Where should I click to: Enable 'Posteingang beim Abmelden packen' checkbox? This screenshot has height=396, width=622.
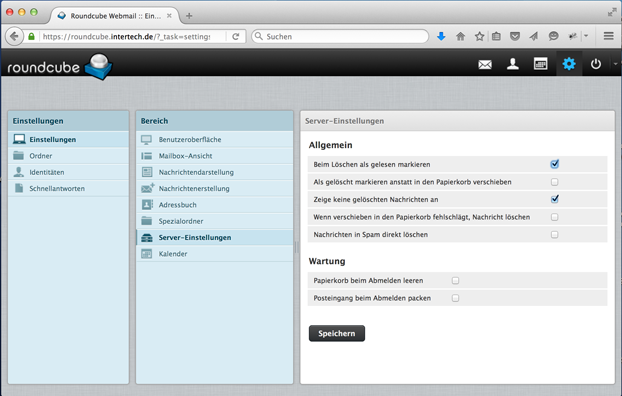(x=455, y=298)
